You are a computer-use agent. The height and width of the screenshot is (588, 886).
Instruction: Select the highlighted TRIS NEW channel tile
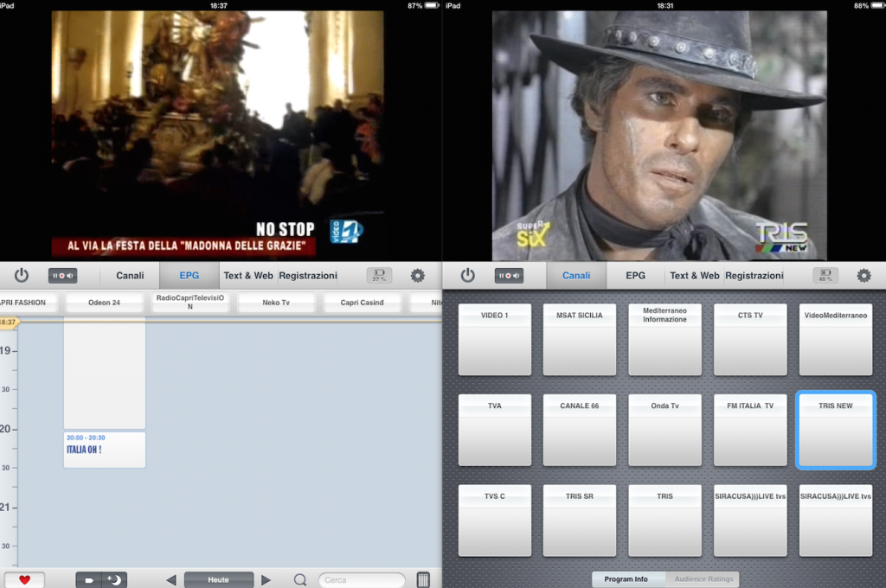836,430
